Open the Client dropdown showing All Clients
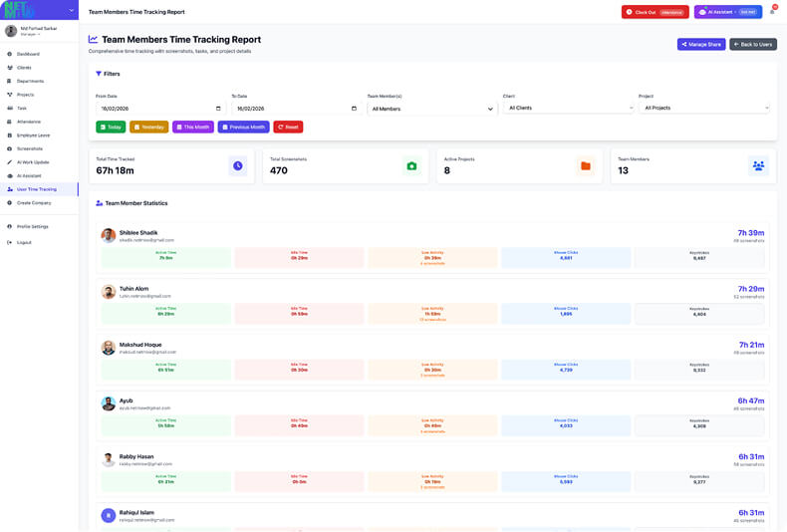 click(568, 108)
